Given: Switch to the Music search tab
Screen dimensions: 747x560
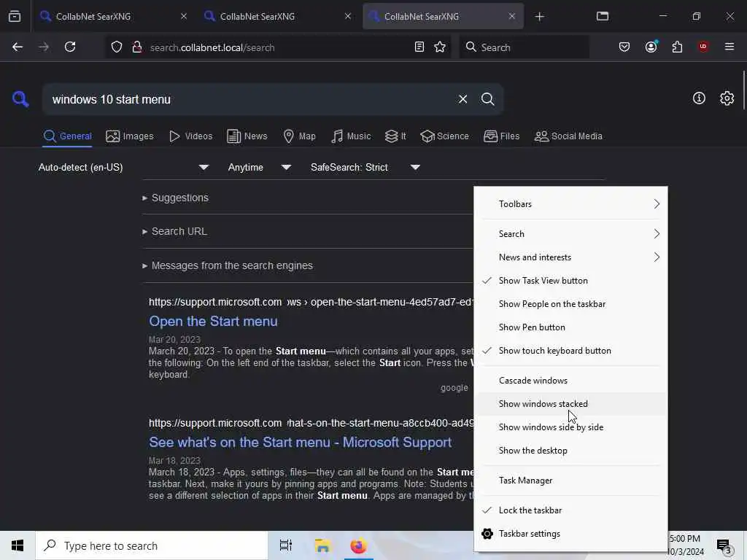Looking at the screenshot, I should [351, 136].
